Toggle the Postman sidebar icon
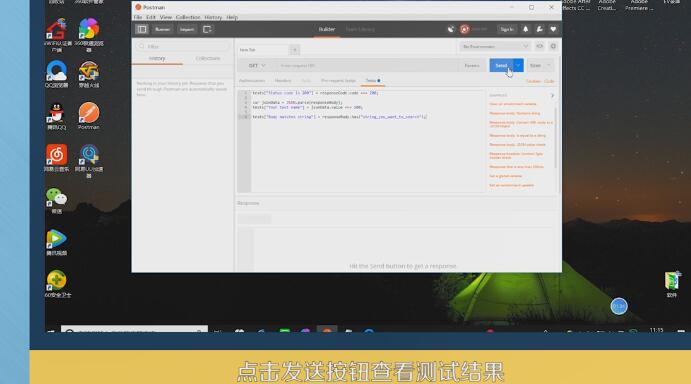Viewport: 691px width, 384px height. (x=141, y=30)
